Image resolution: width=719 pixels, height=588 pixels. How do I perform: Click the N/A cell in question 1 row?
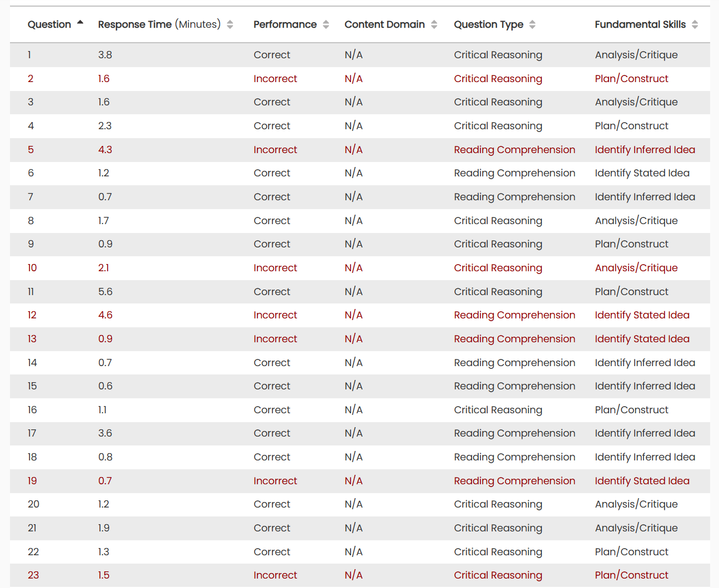coord(353,55)
